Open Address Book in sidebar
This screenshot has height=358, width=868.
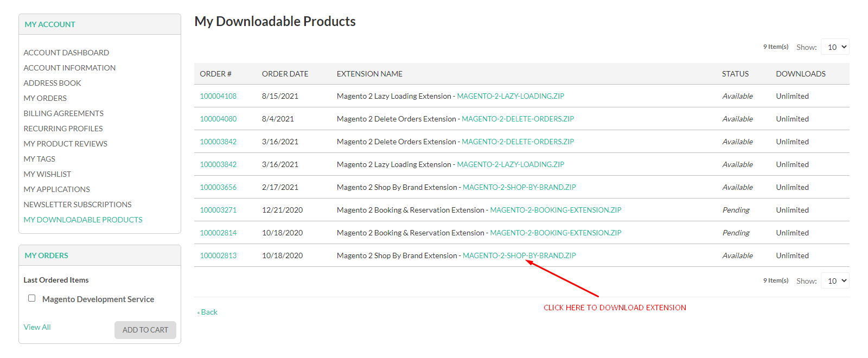52,83
